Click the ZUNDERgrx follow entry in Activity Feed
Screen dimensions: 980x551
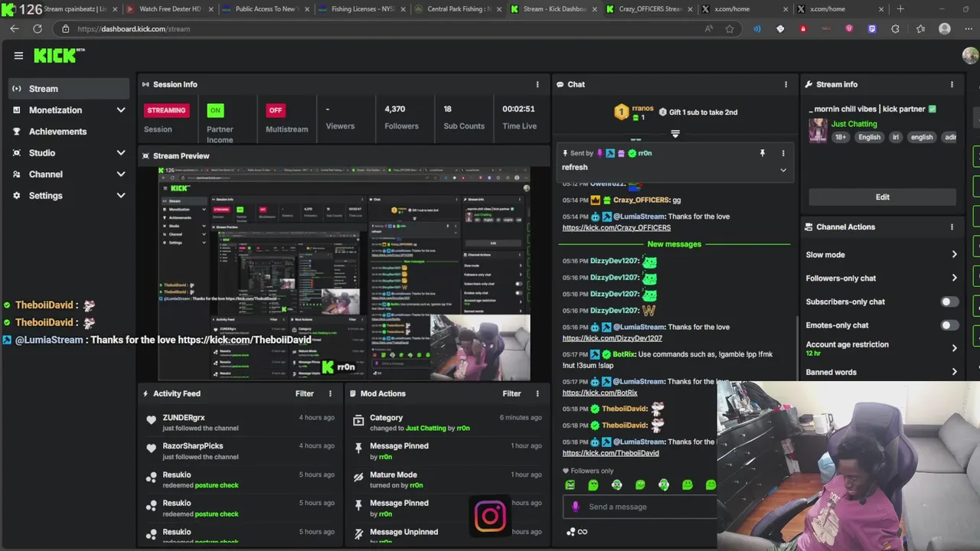[x=240, y=422]
